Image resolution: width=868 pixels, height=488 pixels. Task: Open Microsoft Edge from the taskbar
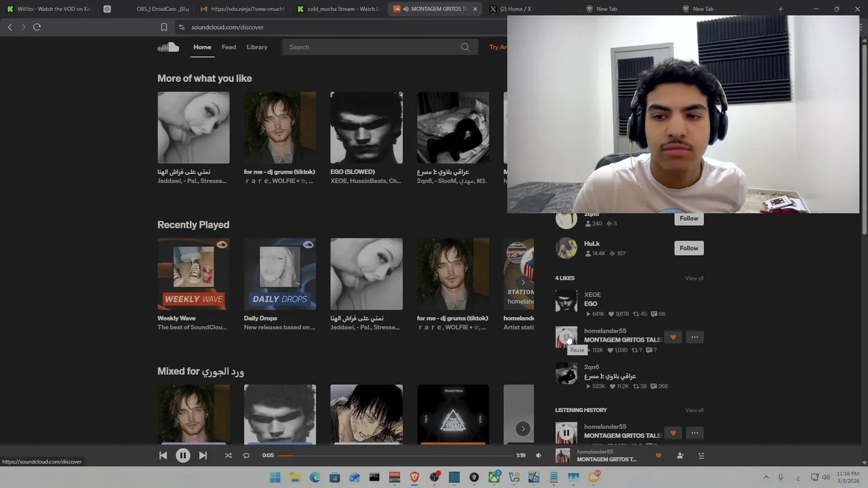point(315,477)
